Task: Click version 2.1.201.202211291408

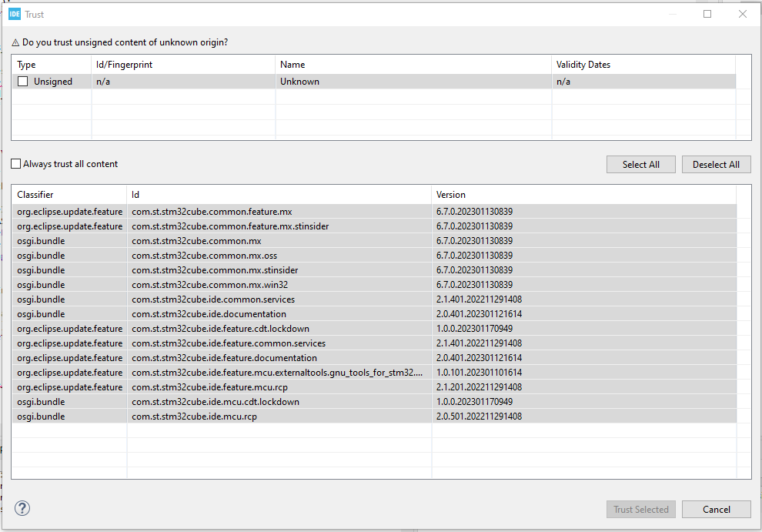Action: click(x=479, y=387)
